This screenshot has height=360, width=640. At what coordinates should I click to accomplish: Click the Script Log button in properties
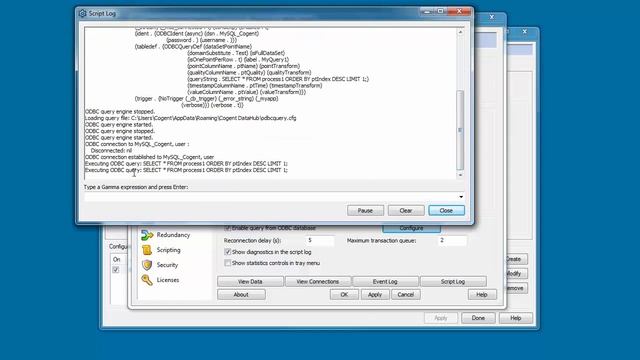(x=453, y=282)
